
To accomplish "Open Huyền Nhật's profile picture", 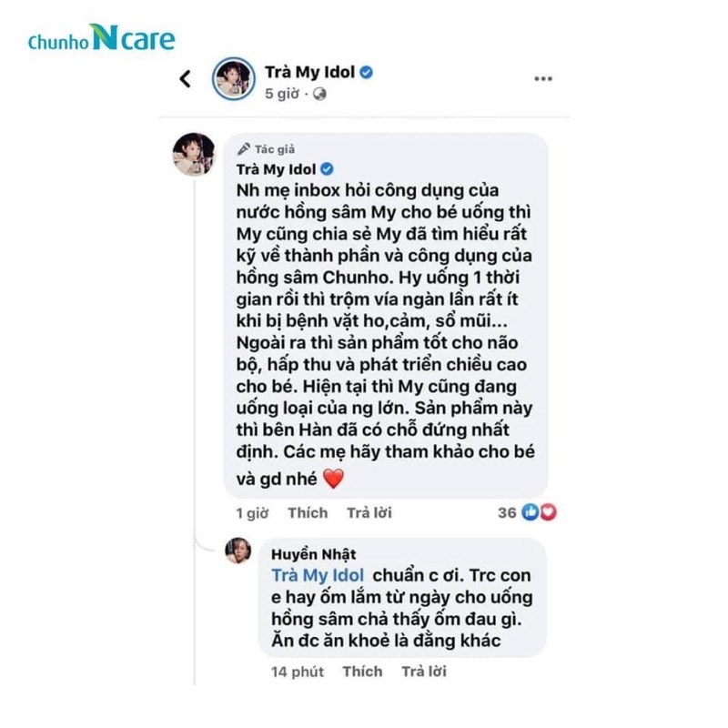I will point(238,551).
